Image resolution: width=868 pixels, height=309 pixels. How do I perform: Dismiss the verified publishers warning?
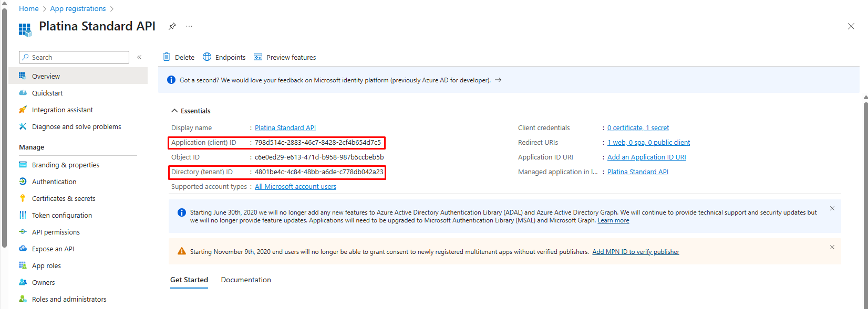point(832,247)
